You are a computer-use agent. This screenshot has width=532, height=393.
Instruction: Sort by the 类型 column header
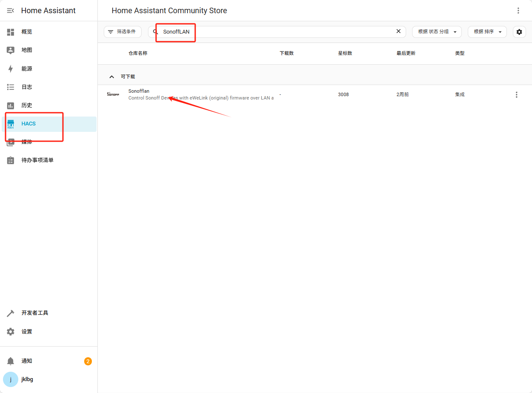pyautogui.click(x=460, y=54)
